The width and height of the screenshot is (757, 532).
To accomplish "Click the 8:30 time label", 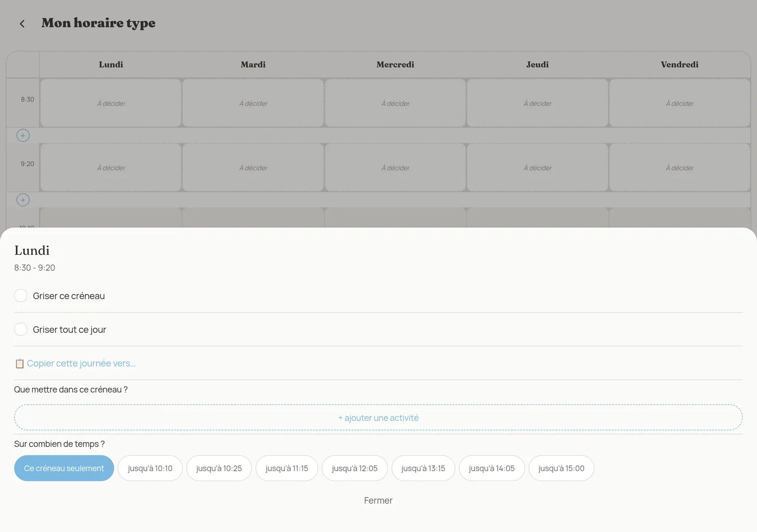I will click(x=28, y=99).
